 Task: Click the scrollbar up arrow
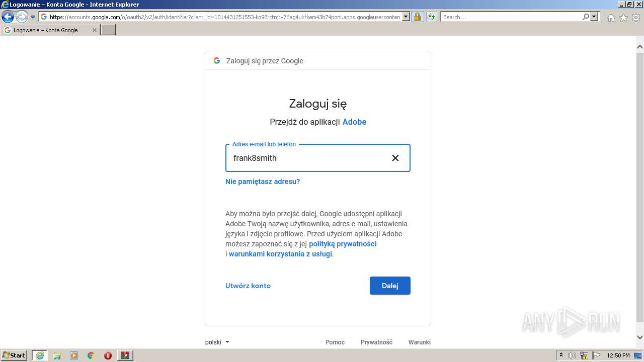[x=640, y=47]
